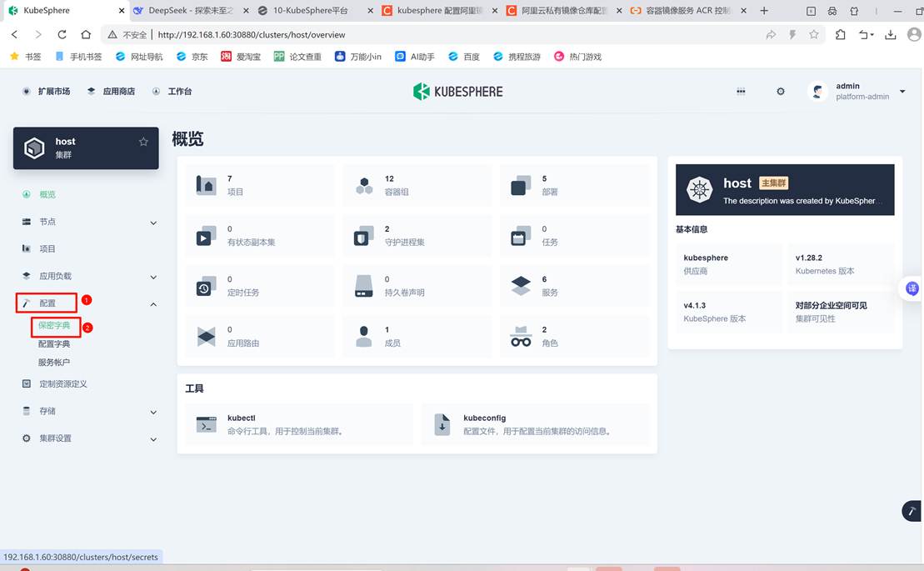This screenshot has width=924, height=571.
Task: Expand the 应用负载 chevron
Action: pyautogui.click(x=153, y=277)
